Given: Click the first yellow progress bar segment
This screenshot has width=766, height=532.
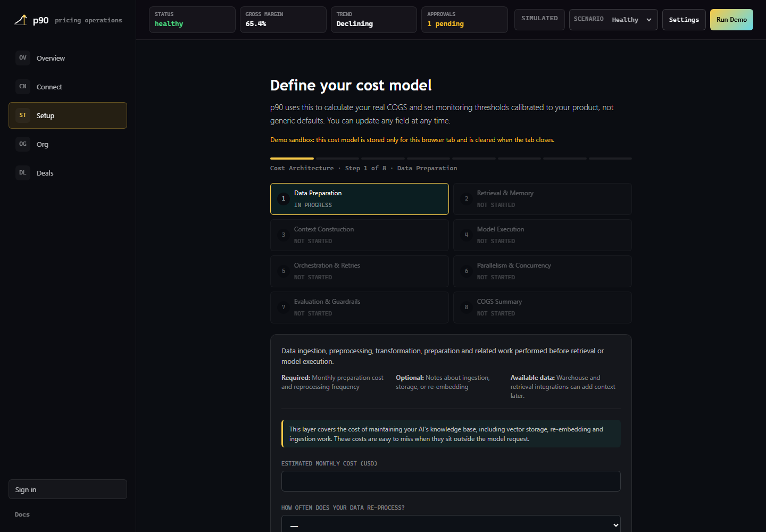Looking at the screenshot, I should point(292,159).
